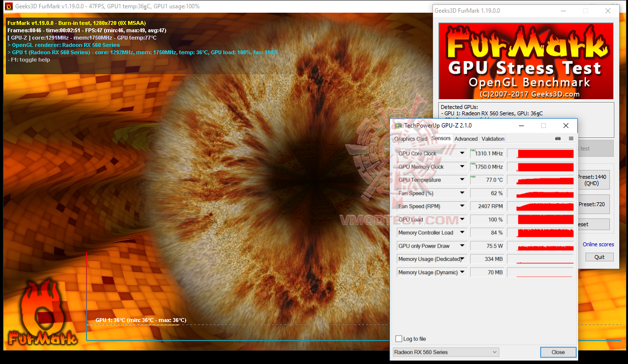Click the Fan Speed (RPM) history graph
This screenshot has height=364, width=628.
[540, 206]
